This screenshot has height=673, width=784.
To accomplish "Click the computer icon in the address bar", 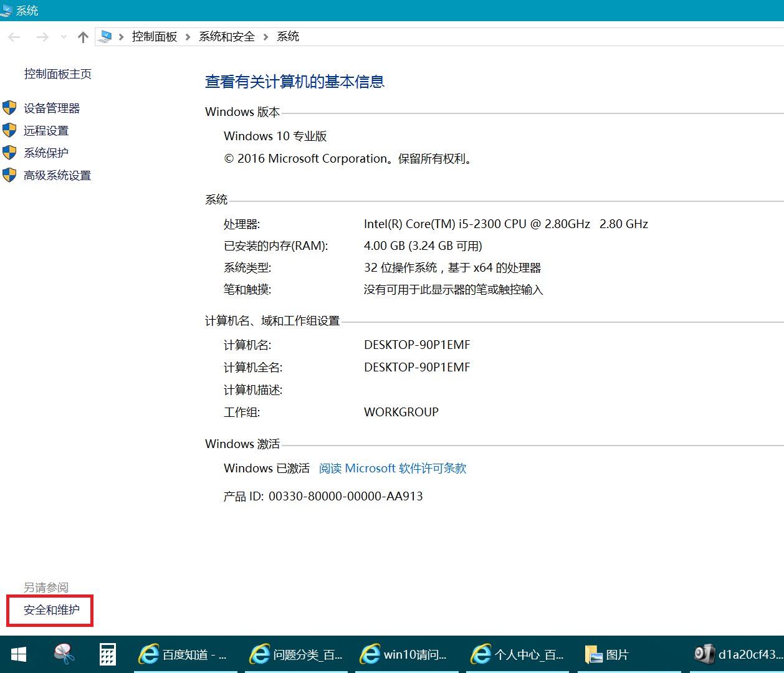I will coord(105,36).
